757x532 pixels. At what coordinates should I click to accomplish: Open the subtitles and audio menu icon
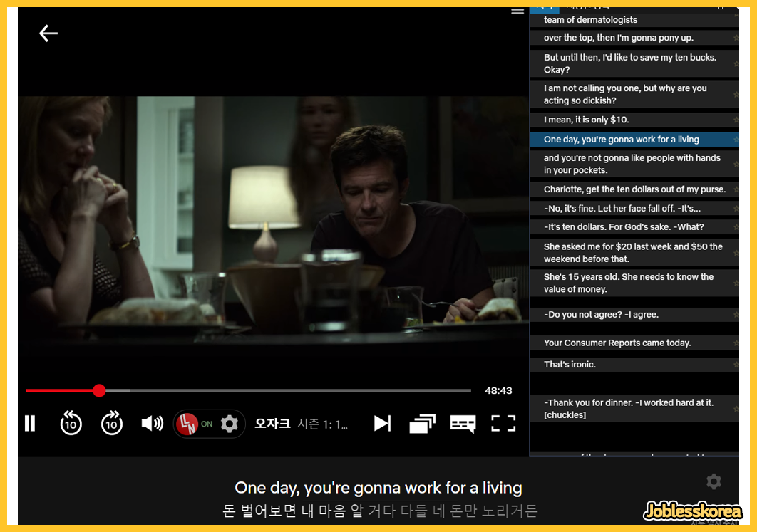(463, 424)
